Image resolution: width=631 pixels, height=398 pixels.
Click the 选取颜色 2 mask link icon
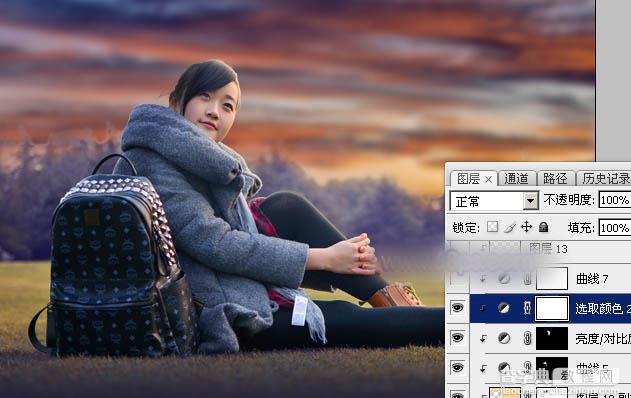click(527, 308)
